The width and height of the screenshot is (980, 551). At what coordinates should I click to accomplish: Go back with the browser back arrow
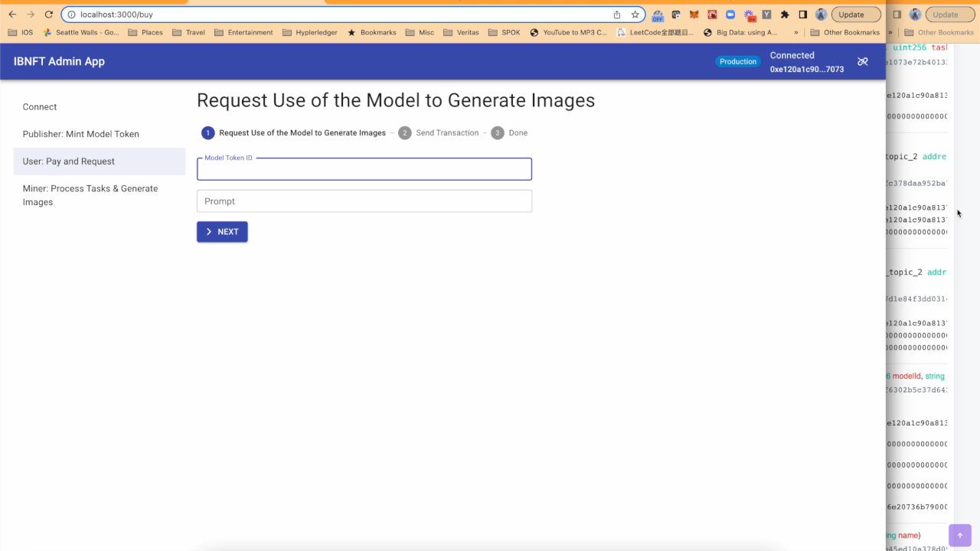(12, 15)
